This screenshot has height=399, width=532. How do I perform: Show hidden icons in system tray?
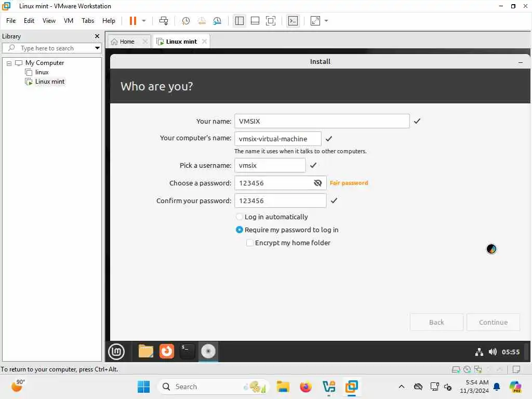click(x=402, y=387)
